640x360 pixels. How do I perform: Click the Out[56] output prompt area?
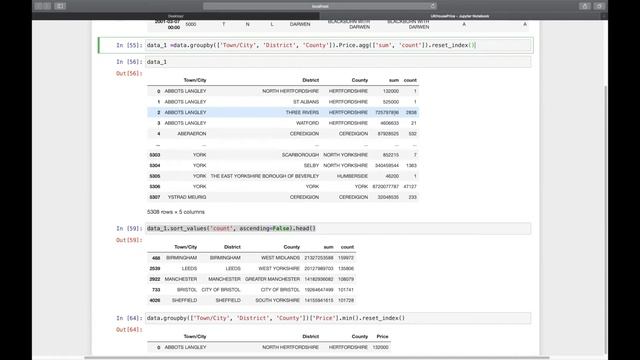tap(129, 73)
